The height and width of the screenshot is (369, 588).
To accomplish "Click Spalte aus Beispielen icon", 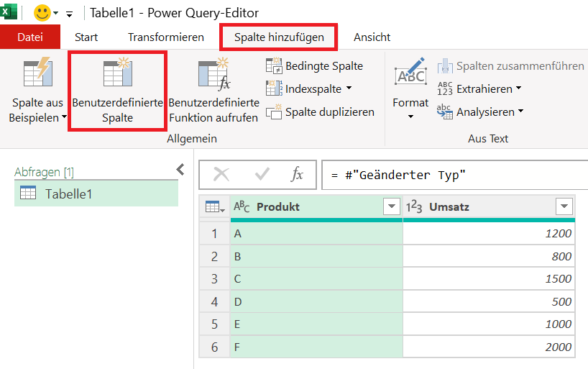I will [x=38, y=72].
